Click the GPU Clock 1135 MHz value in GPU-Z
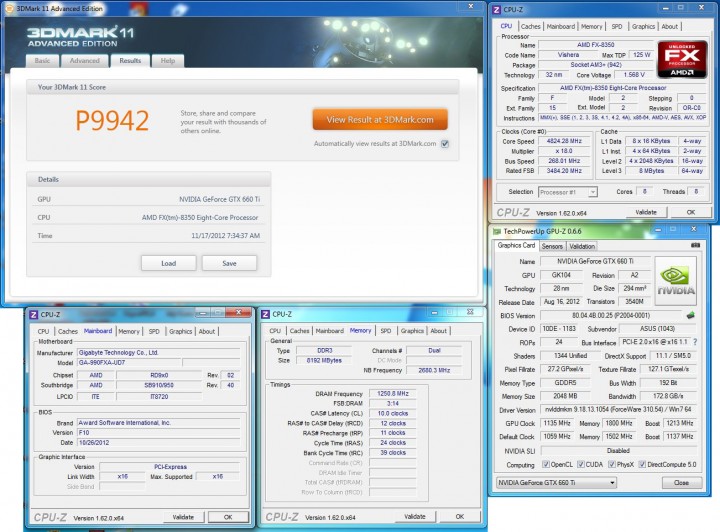The height and width of the screenshot is (532, 720). coord(557,423)
